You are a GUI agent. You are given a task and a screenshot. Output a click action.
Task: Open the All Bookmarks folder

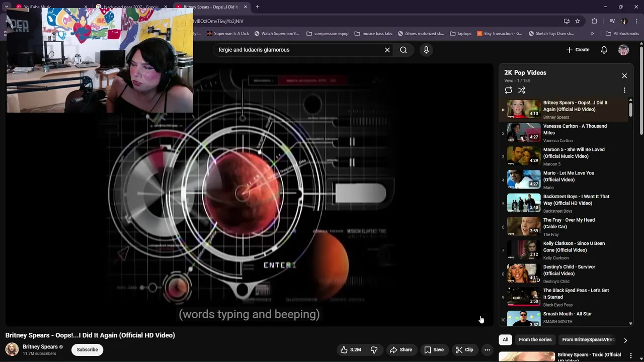coord(622,34)
